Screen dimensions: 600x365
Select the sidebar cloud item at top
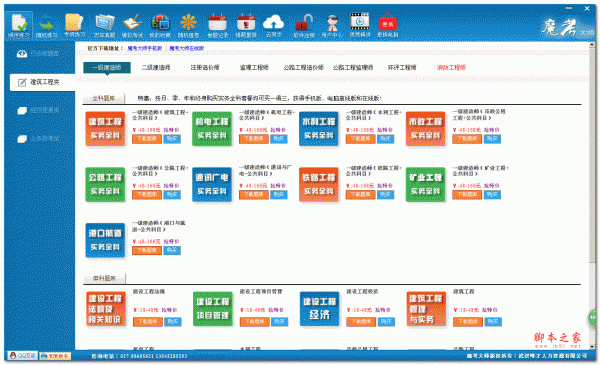coord(38,54)
